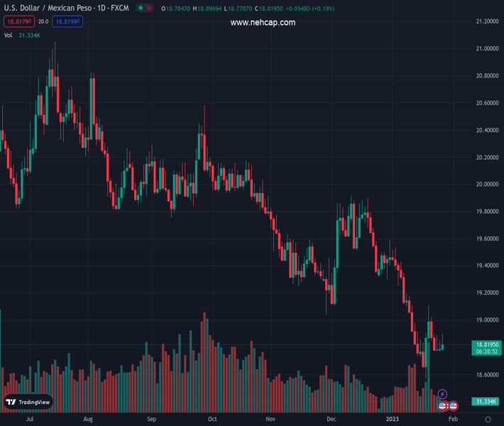Image resolution: width=504 pixels, height=426 pixels.
Task: Click the red sell price 18.8179 button
Action: (x=18, y=22)
